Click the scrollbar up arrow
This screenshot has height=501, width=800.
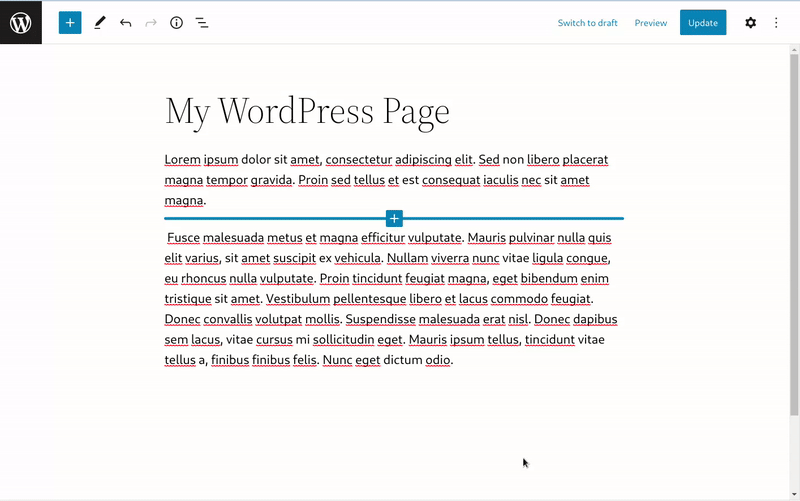(x=794, y=50)
